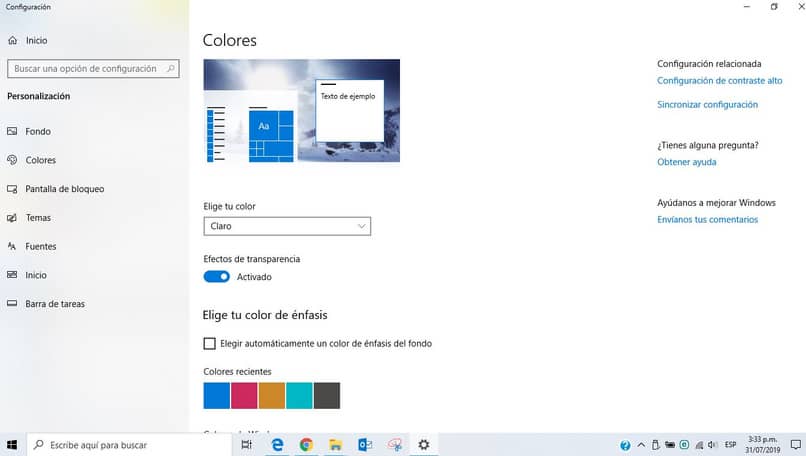Open the Fondo background settings page
The height and width of the screenshot is (456, 806).
tap(38, 132)
